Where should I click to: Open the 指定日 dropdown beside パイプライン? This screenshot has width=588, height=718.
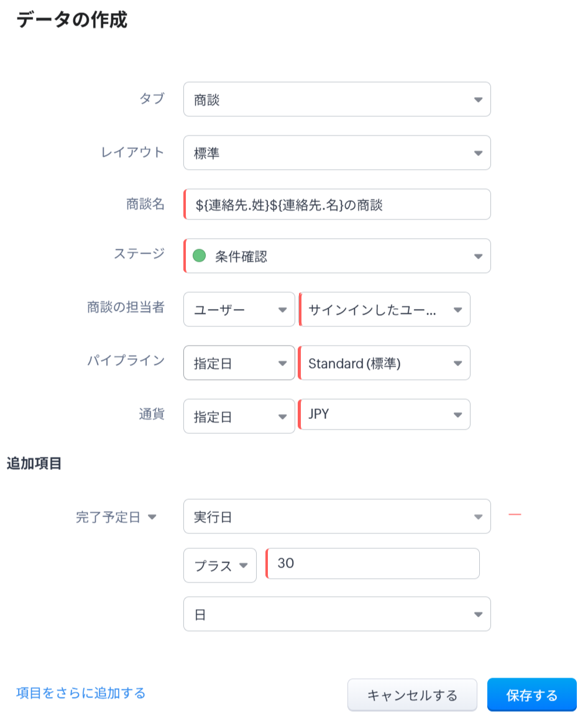tap(239, 363)
